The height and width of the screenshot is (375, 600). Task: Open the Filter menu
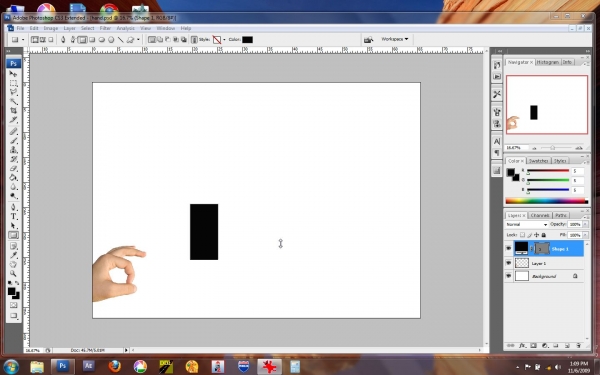[x=105, y=28]
